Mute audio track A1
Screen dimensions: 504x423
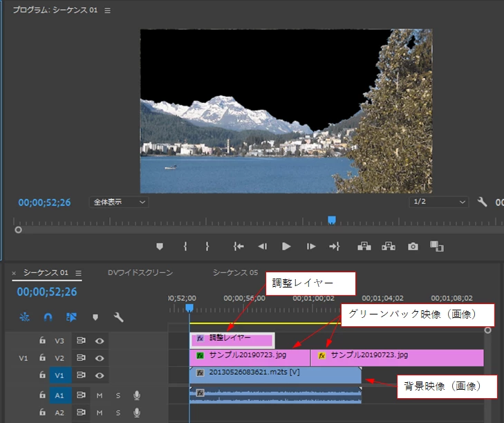[100, 395]
